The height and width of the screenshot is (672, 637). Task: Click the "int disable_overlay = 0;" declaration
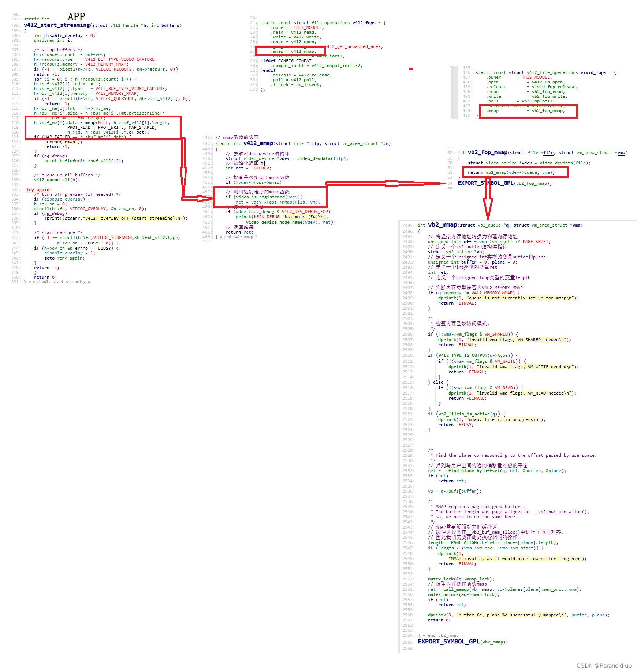coord(64,36)
